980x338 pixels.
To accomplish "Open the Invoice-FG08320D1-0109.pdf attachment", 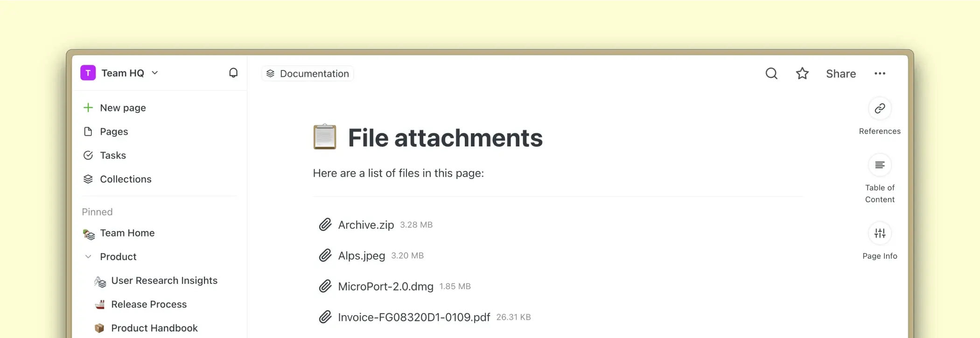I will pos(413,317).
